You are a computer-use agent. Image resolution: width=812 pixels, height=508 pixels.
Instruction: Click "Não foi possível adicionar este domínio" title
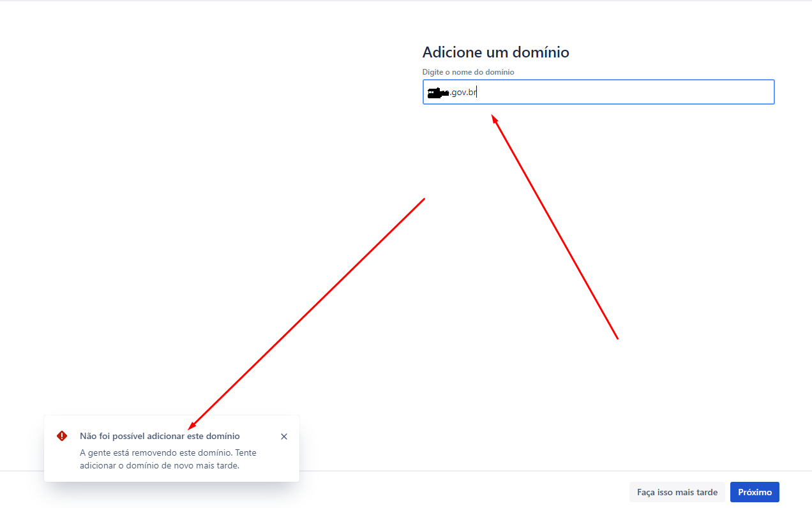(160, 437)
